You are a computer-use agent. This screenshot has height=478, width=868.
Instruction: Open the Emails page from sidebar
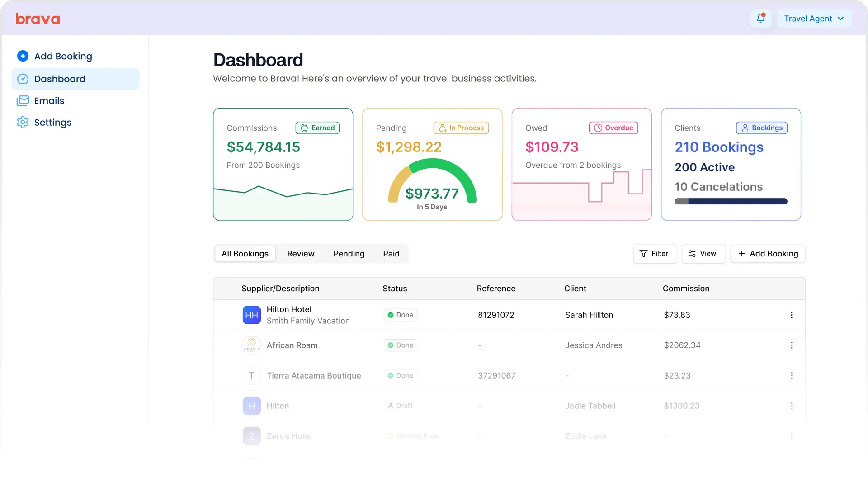[49, 101]
